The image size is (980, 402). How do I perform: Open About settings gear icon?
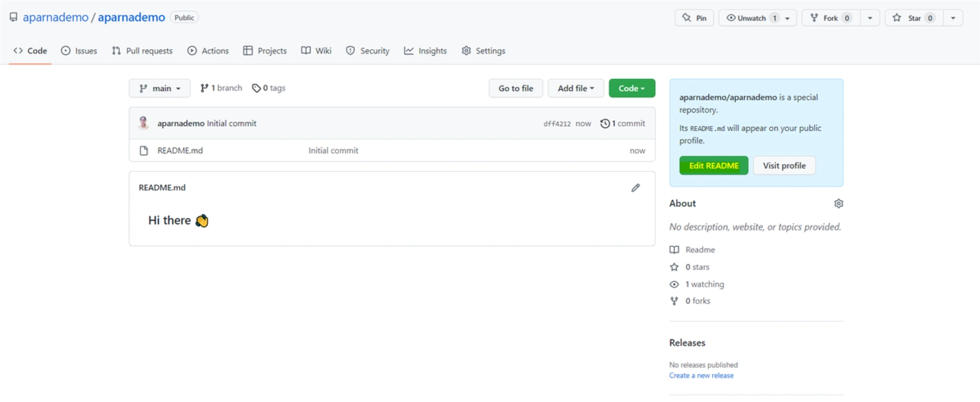click(x=838, y=203)
